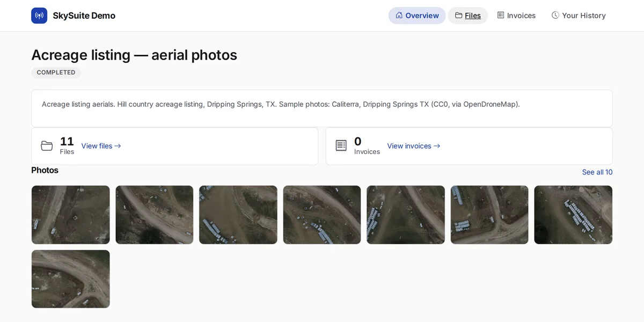The image size is (644, 322).
Task: Click the 0 invoices count number
Action: point(358,142)
